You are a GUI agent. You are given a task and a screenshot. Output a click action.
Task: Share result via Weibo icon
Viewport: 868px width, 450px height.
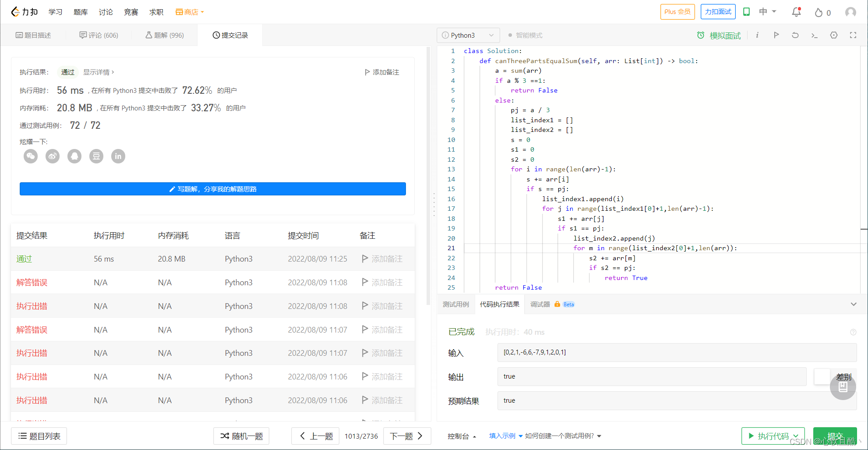coord(53,156)
